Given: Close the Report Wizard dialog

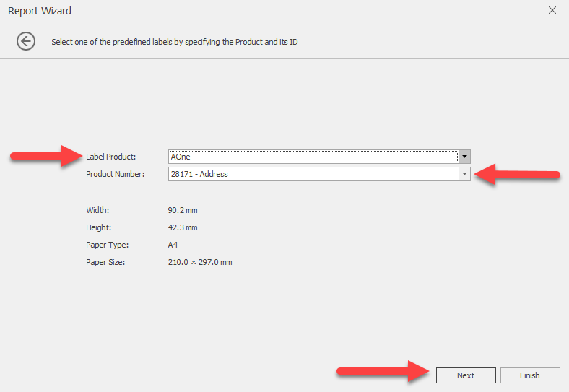Looking at the screenshot, I should click(552, 10).
